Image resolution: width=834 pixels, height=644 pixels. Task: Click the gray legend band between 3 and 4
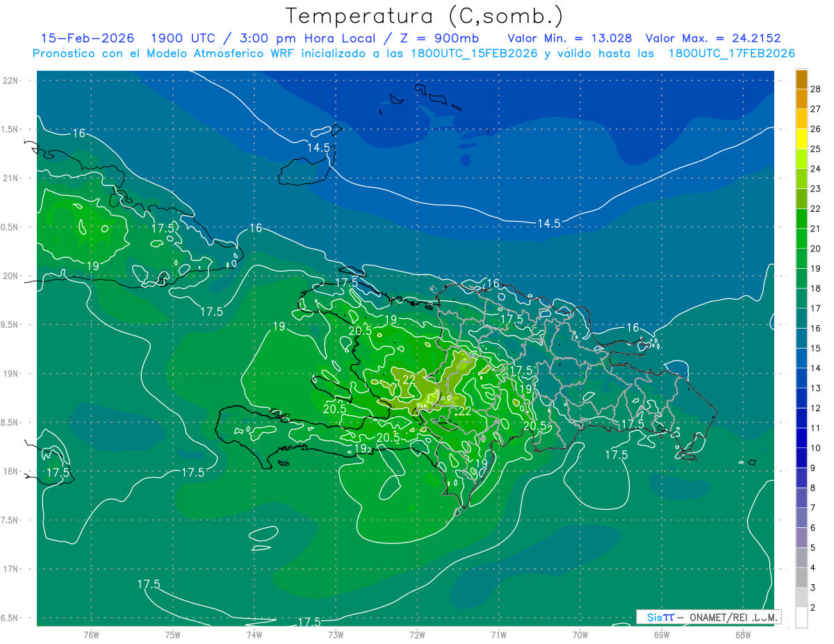click(801, 578)
